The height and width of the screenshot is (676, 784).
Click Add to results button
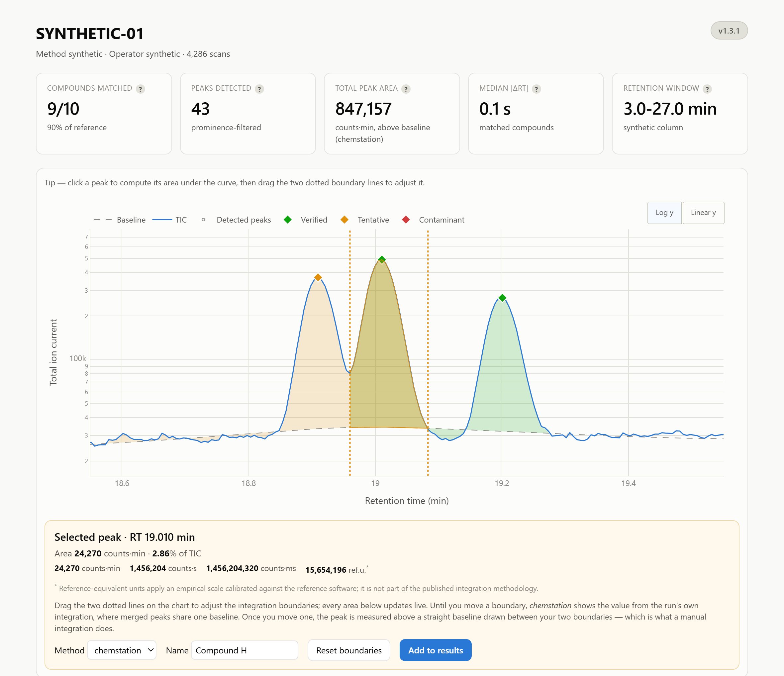click(x=436, y=650)
